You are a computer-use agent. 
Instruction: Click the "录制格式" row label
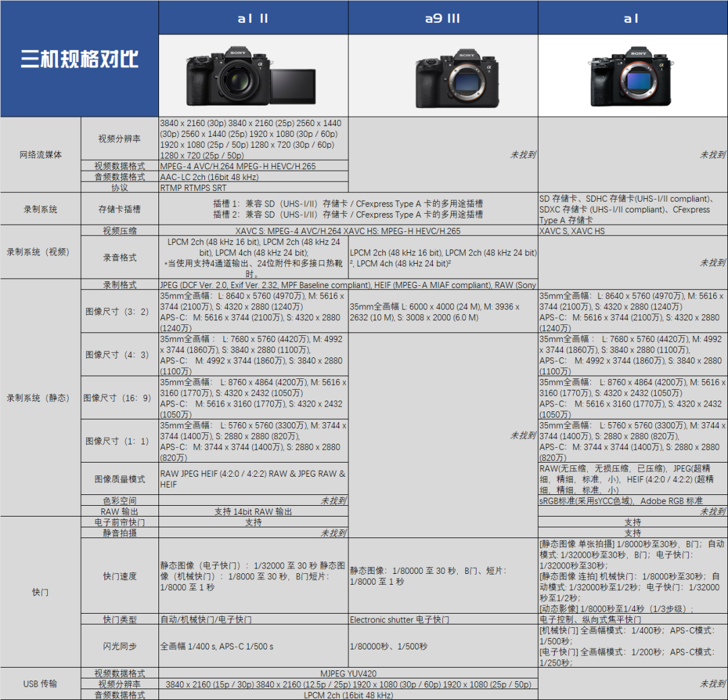click(x=120, y=285)
